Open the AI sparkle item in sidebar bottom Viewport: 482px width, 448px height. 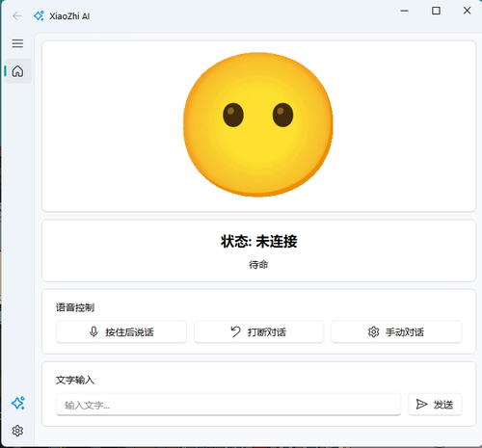pyautogui.click(x=18, y=403)
